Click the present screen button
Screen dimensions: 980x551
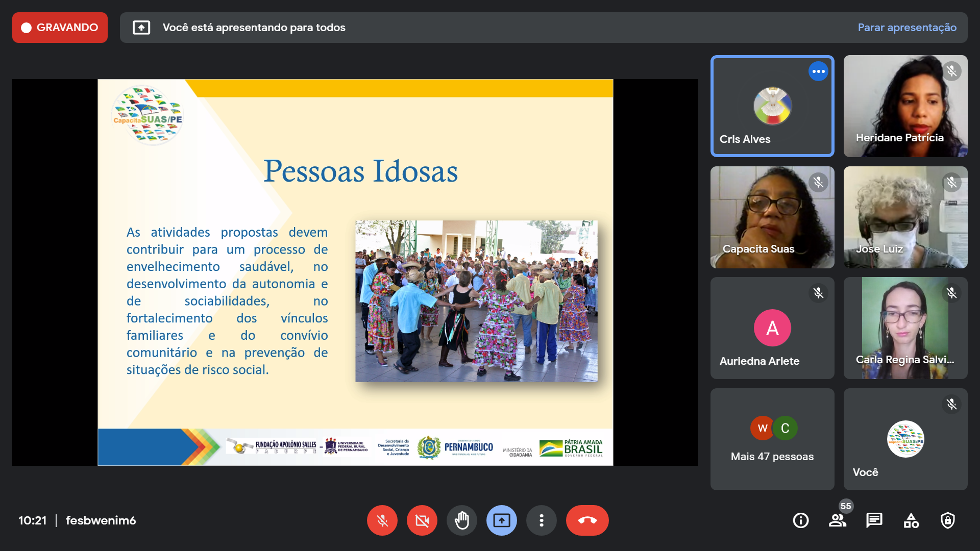[502, 520]
